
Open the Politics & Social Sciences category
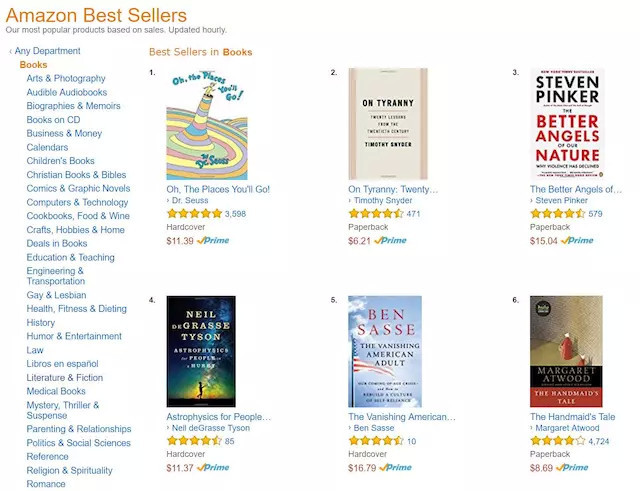pos(79,443)
